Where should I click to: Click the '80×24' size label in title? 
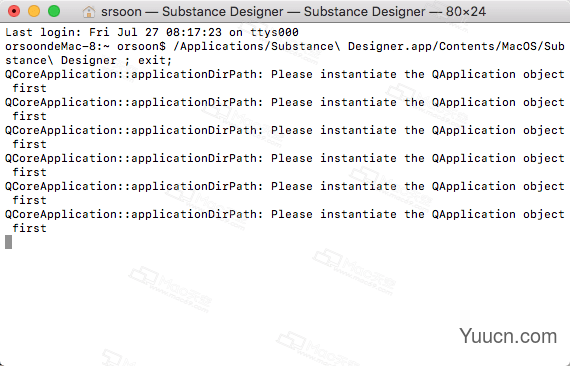[466, 12]
